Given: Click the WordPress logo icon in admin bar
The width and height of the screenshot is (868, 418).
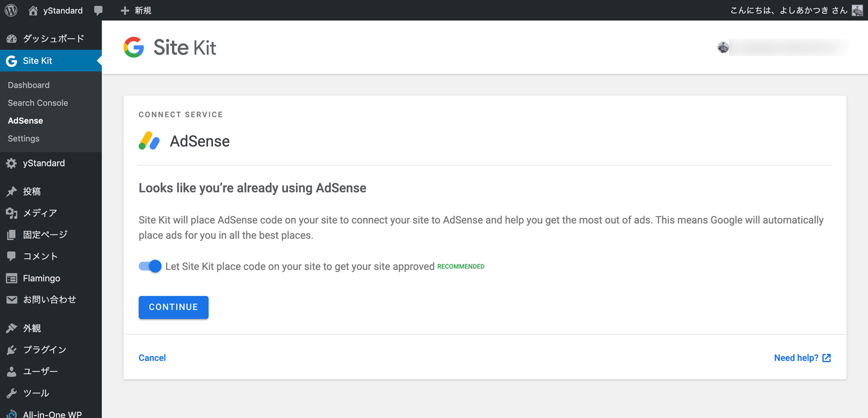Looking at the screenshot, I should 11,10.
